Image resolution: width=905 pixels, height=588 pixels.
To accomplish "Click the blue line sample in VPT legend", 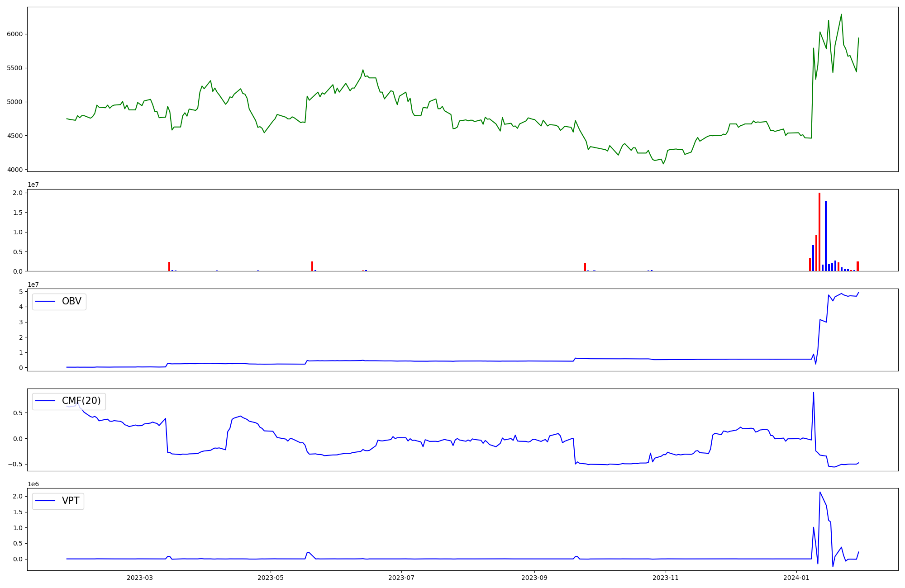I will click(45, 501).
